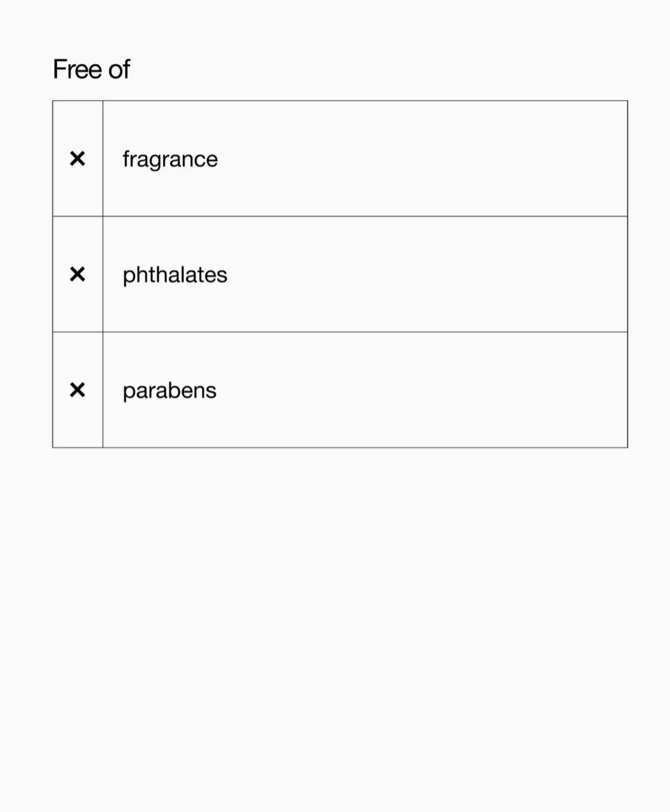Click the divider line between phthalates and parabens rows
Screen dimensions: 670x812
coord(365,332)
